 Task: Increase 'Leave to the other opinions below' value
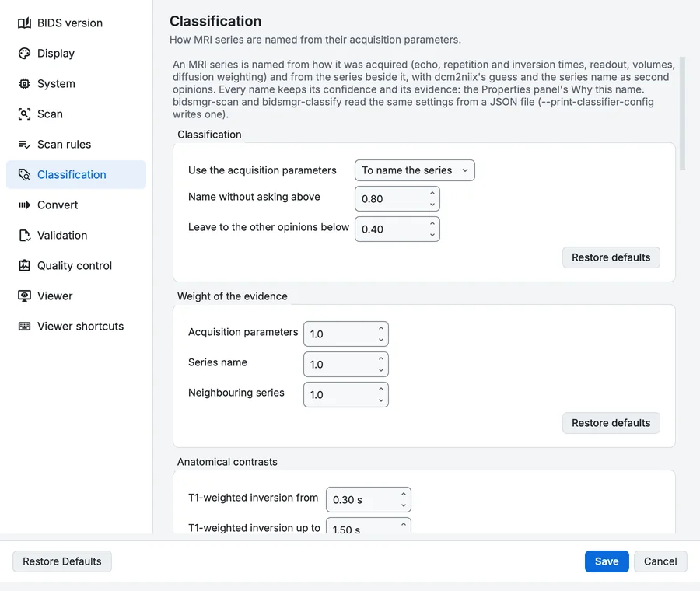[x=432, y=224]
